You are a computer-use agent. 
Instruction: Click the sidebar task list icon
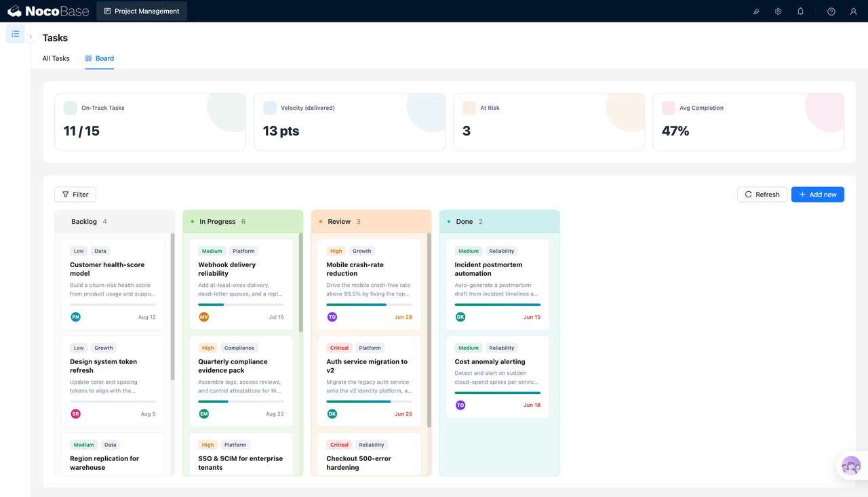pos(16,34)
